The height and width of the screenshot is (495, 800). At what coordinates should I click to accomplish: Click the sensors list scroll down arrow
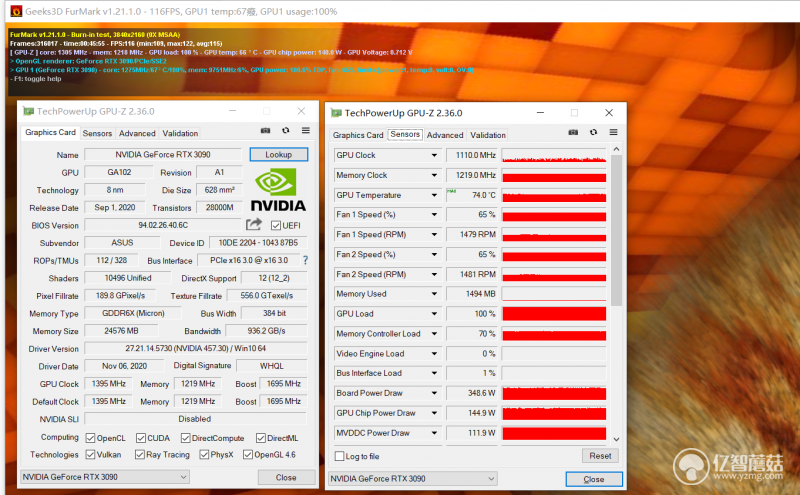616,439
